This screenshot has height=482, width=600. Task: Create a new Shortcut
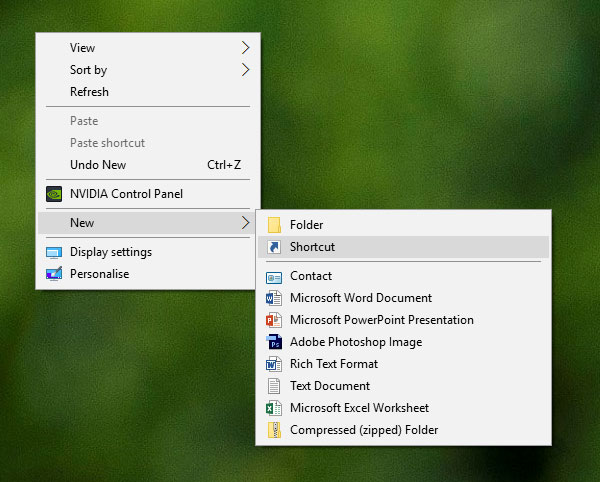(404, 247)
